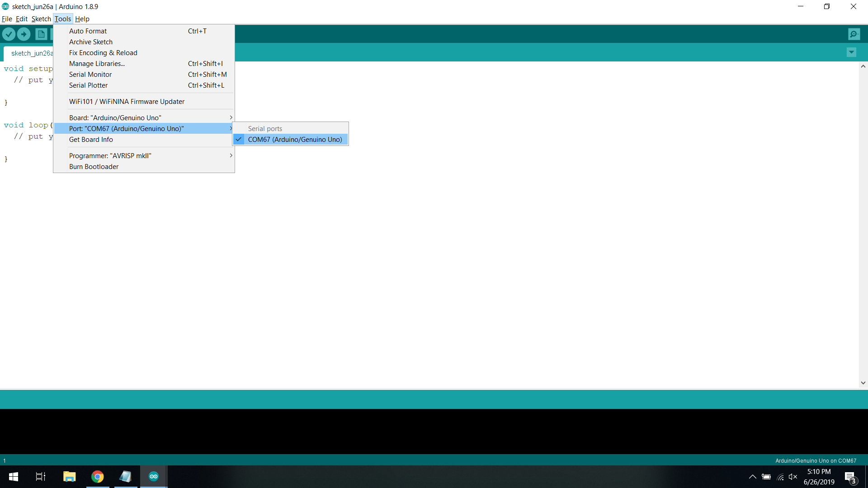Click the Arduino IDE logo icon in taskbar
868x488 pixels.
[153, 476]
